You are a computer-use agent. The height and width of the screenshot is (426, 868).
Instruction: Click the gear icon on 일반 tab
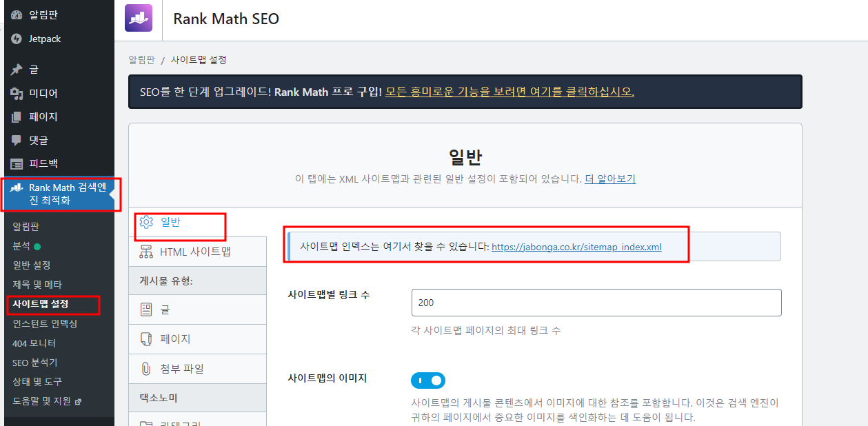coord(146,222)
